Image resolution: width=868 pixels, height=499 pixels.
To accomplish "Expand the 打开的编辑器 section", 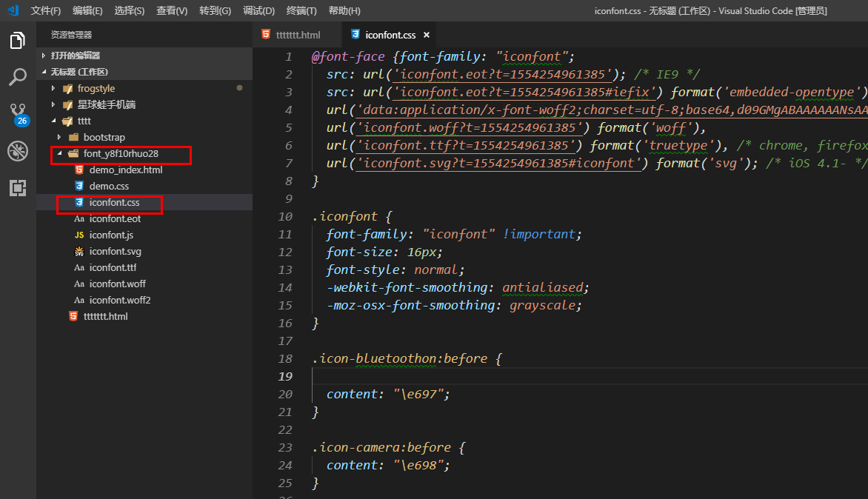I will [x=44, y=56].
